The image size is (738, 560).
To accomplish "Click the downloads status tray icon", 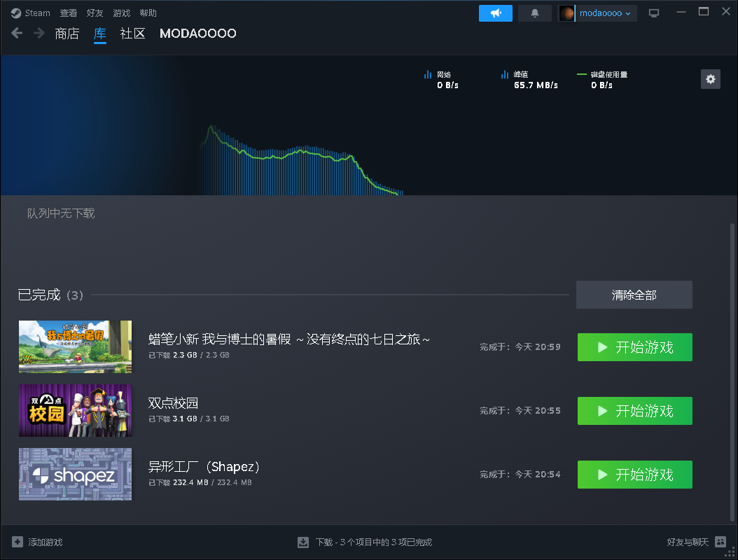I will 303,542.
